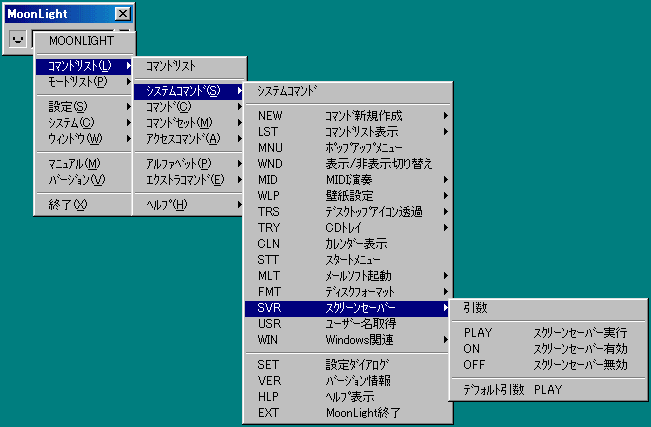Open ヘルプ(H) submenu
The image size is (651, 427).
[x=188, y=204]
